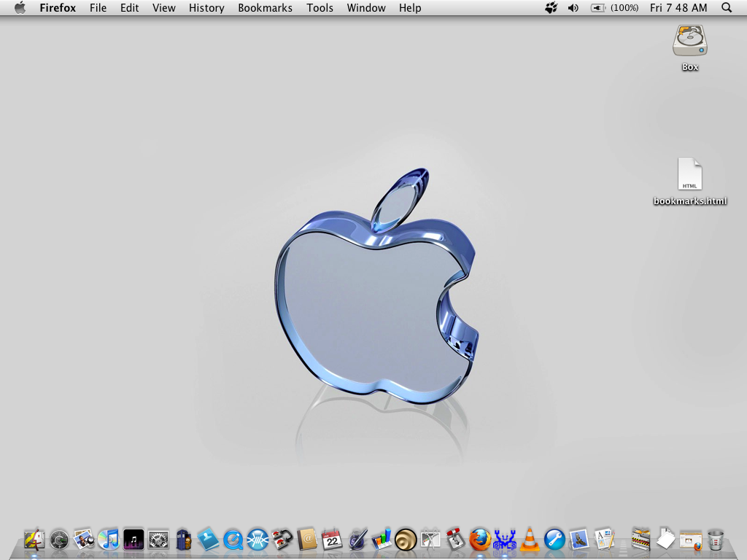Launch the Frostwire blue wire icon

tap(258, 540)
